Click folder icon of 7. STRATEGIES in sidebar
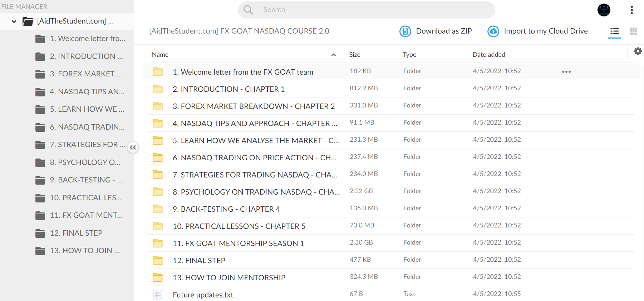The width and height of the screenshot is (644, 301). [x=40, y=145]
